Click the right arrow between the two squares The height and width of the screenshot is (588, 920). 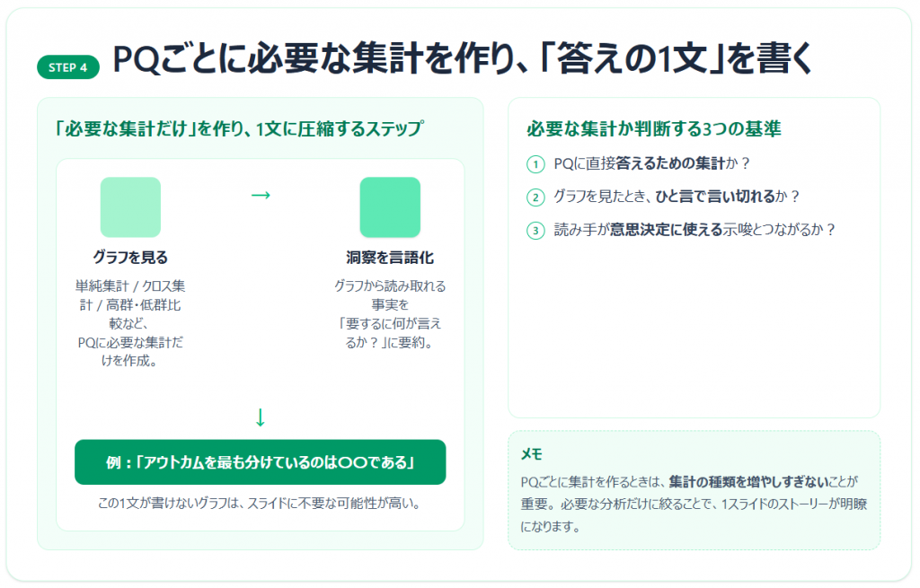click(x=261, y=195)
